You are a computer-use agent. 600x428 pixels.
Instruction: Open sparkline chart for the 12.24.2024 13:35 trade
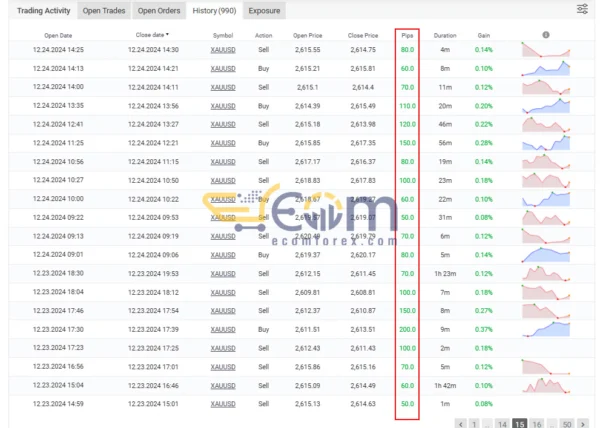click(x=546, y=106)
